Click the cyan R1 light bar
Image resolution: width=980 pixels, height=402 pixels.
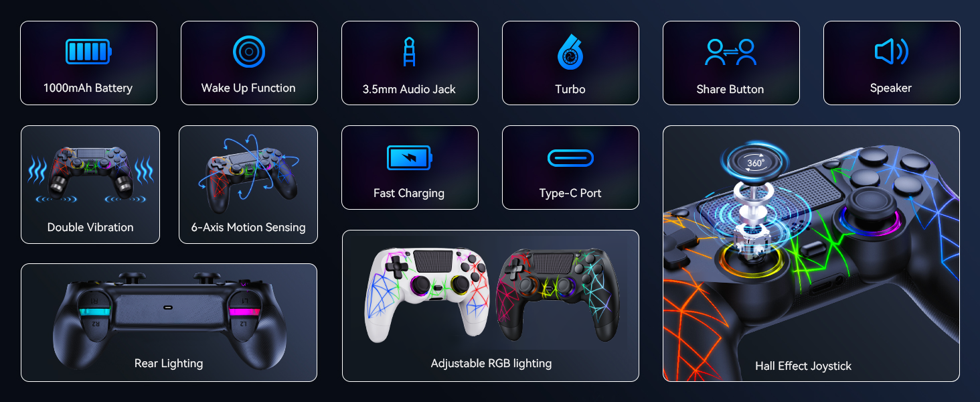[x=96, y=312]
